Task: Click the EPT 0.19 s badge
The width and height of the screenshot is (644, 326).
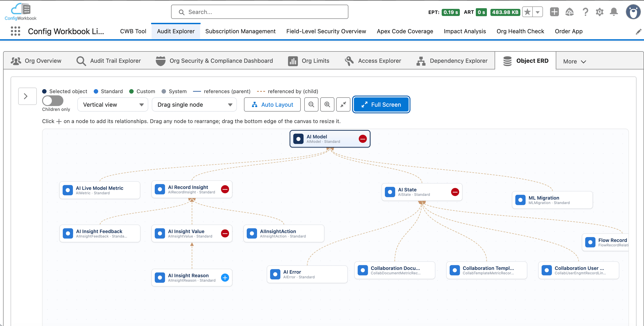Action: pyautogui.click(x=451, y=12)
